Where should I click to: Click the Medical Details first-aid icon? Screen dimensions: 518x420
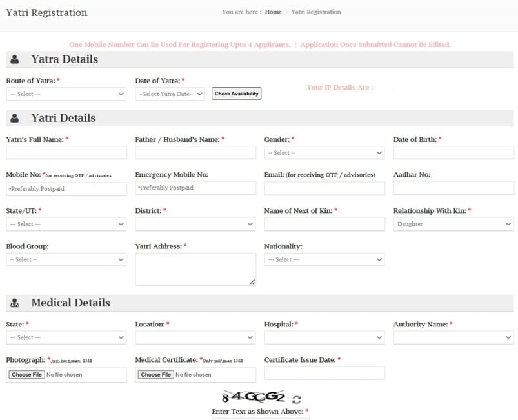point(15,303)
